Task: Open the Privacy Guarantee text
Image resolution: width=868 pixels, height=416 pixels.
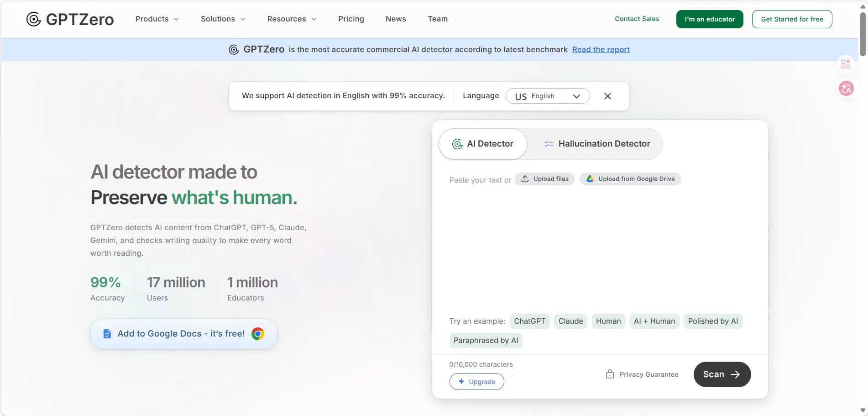Action: 648,374
